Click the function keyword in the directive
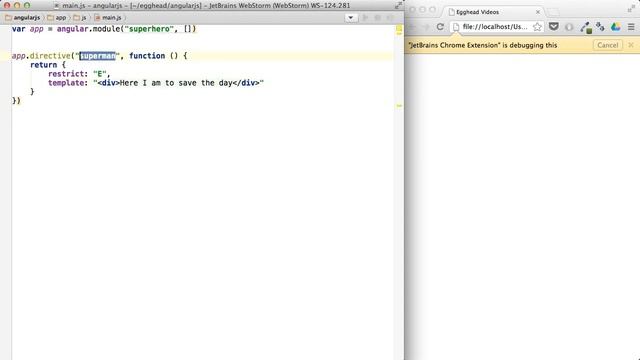This screenshot has width=640, height=360. [147, 56]
